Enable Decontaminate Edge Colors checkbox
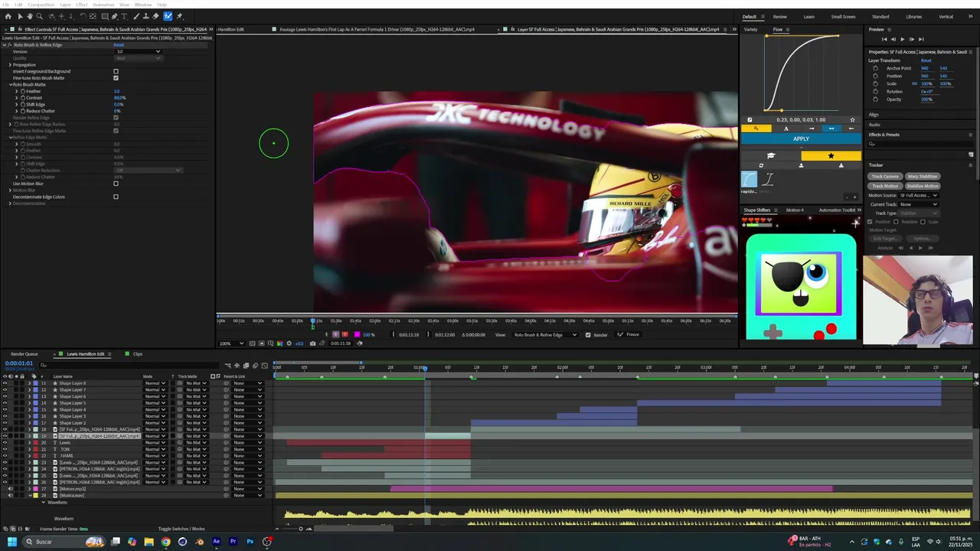 (x=116, y=197)
